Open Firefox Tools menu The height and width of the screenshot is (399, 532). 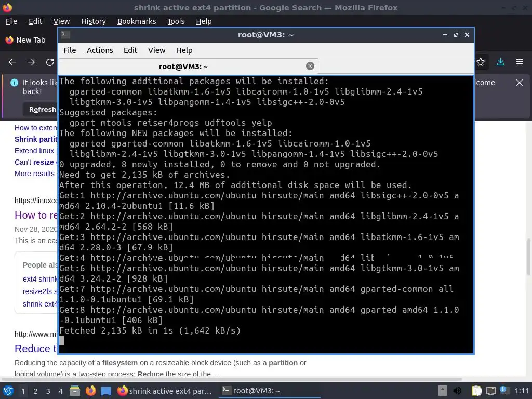coord(176,21)
